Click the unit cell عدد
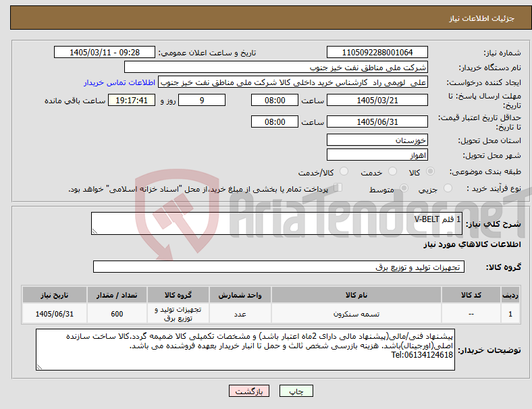 (x=240, y=314)
